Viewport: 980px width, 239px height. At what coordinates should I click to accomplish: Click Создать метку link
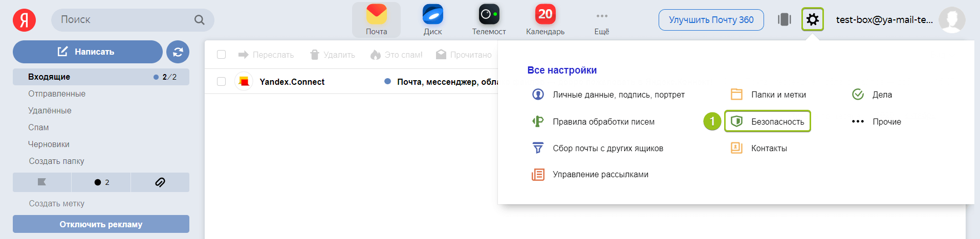click(x=56, y=203)
